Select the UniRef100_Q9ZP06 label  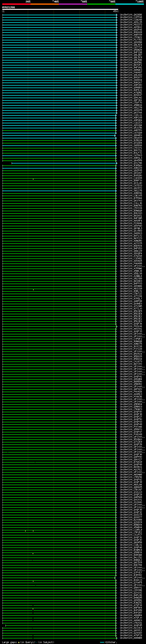click(x=131, y=30)
